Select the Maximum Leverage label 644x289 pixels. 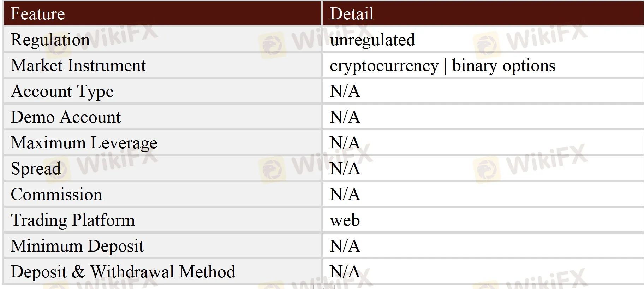point(84,143)
